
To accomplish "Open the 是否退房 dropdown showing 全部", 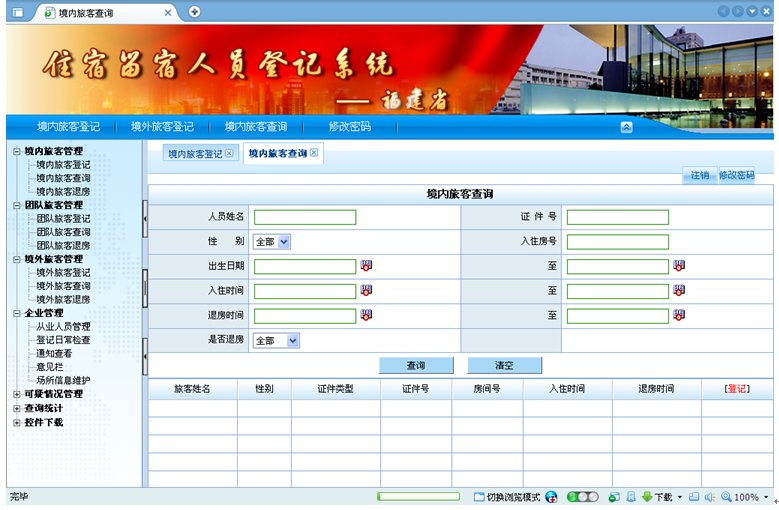I will point(276,341).
